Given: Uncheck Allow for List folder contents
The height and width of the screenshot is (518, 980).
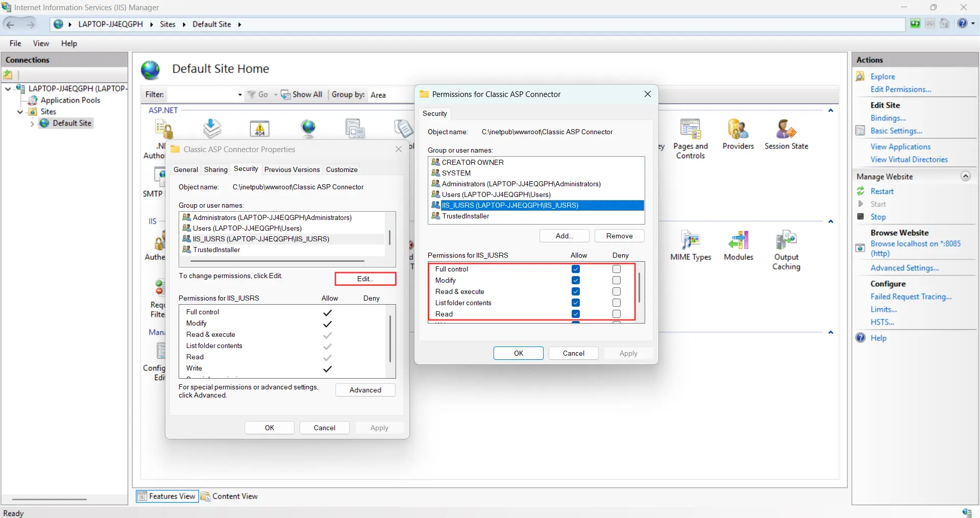Looking at the screenshot, I should (576, 303).
